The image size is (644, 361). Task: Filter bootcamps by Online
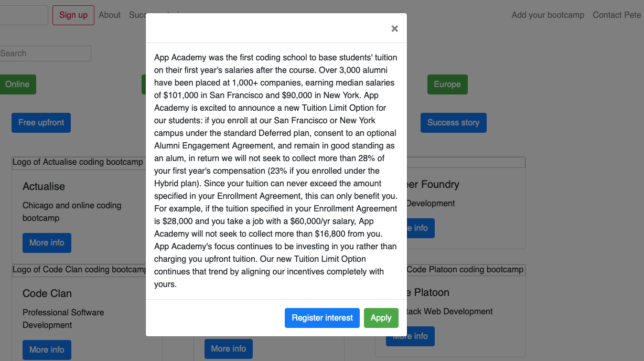point(17,84)
